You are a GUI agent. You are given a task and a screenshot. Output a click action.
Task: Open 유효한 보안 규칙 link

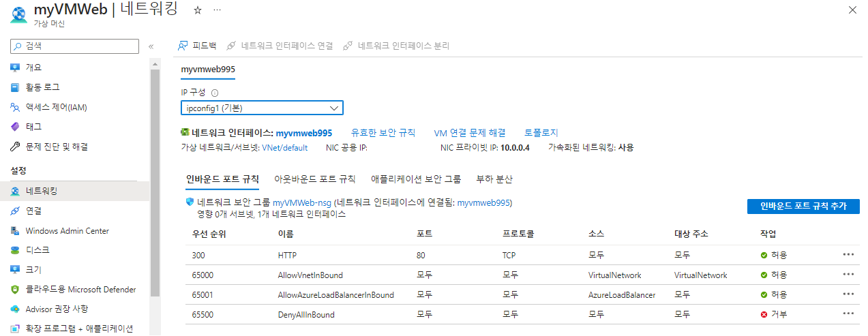click(383, 133)
